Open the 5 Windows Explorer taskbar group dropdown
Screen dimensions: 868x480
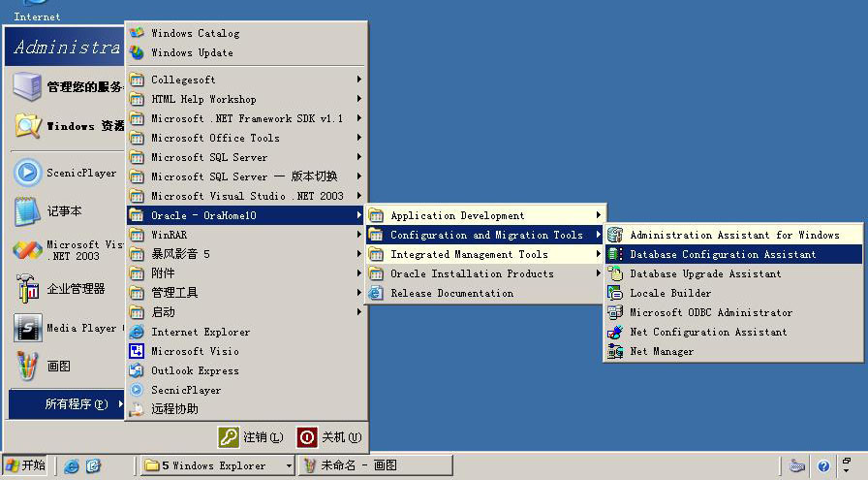coord(289,465)
